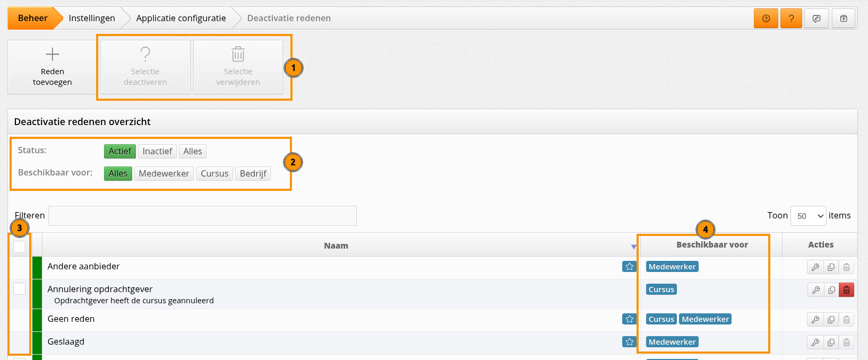Delete Annulering opdrachtgever with red trash icon
The height and width of the screenshot is (360, 868).
point(846,290)
